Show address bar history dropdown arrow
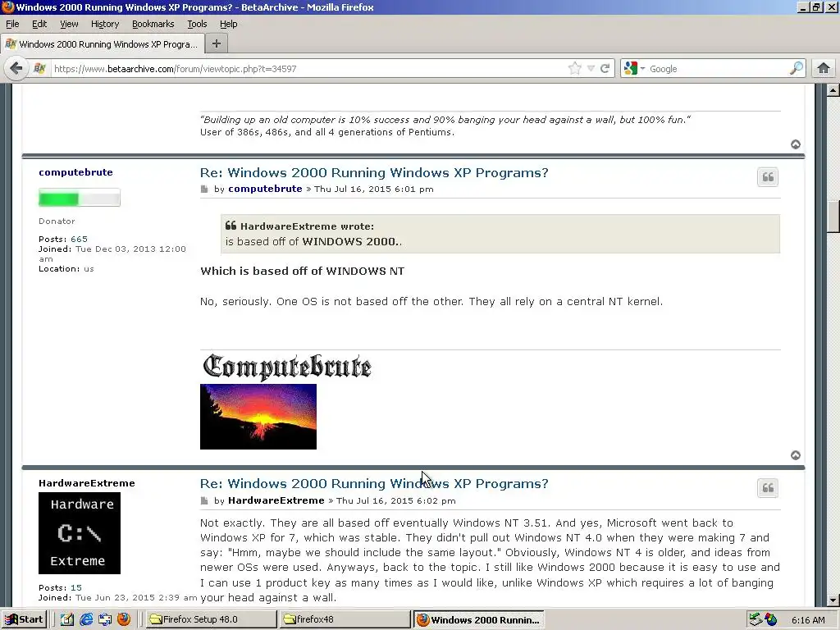Viewport: 840px width, 630px height. (591, 69)
